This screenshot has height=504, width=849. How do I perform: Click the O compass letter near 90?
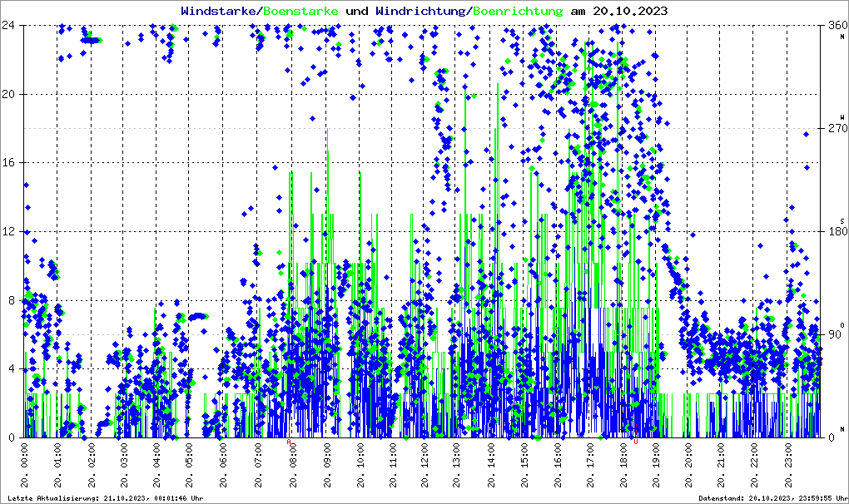(x=842, y=324)
